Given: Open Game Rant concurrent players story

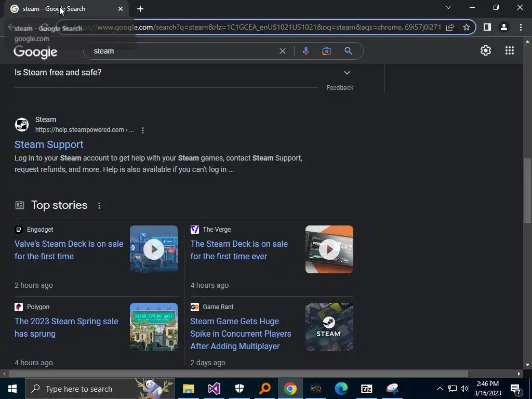Looking at the screenshot, I should pos(241,334).
